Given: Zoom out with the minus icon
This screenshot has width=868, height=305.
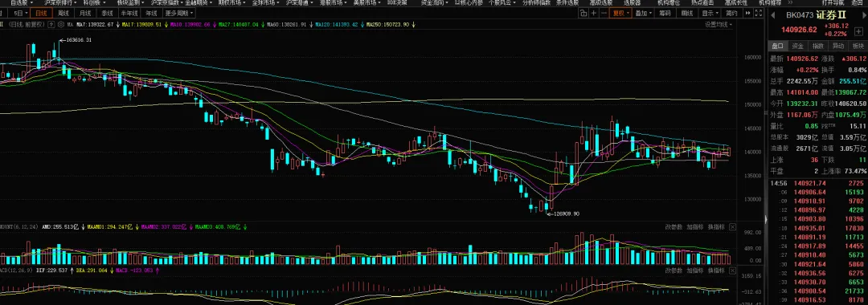Looking at the screenshot, I should 604,13.
